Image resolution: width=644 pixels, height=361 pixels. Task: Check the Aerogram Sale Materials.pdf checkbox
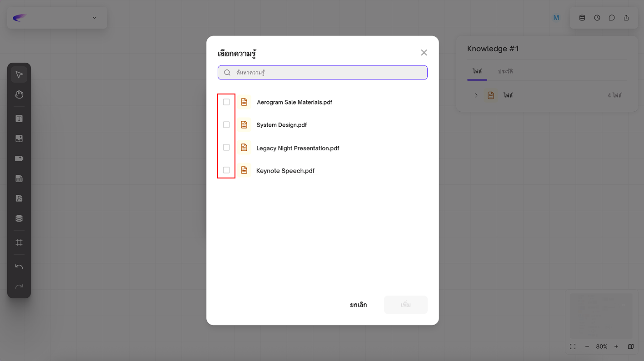(226, 102)
